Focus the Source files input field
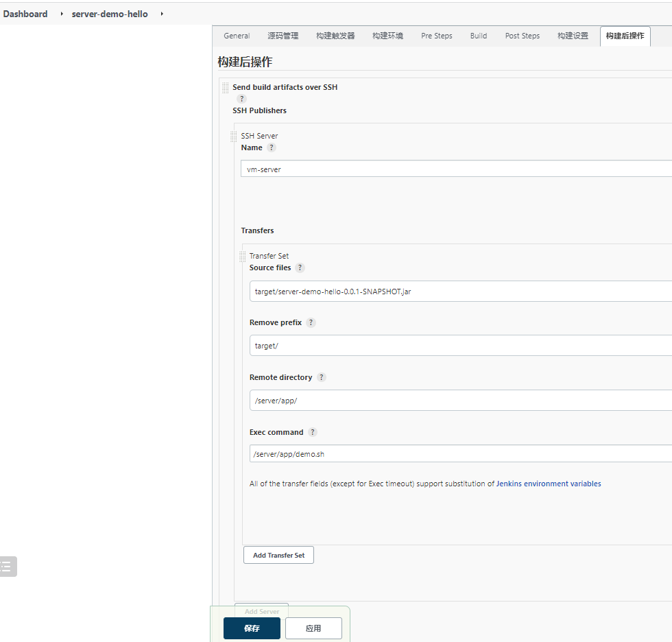Image resolution: width=672 pixels, height=642 pixels. tap(461, 292)
